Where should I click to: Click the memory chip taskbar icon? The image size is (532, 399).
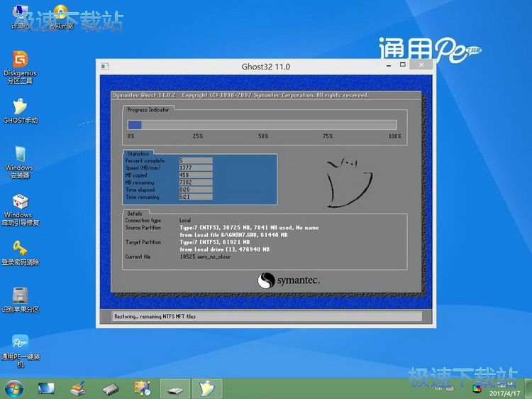[x=111, y=389]
